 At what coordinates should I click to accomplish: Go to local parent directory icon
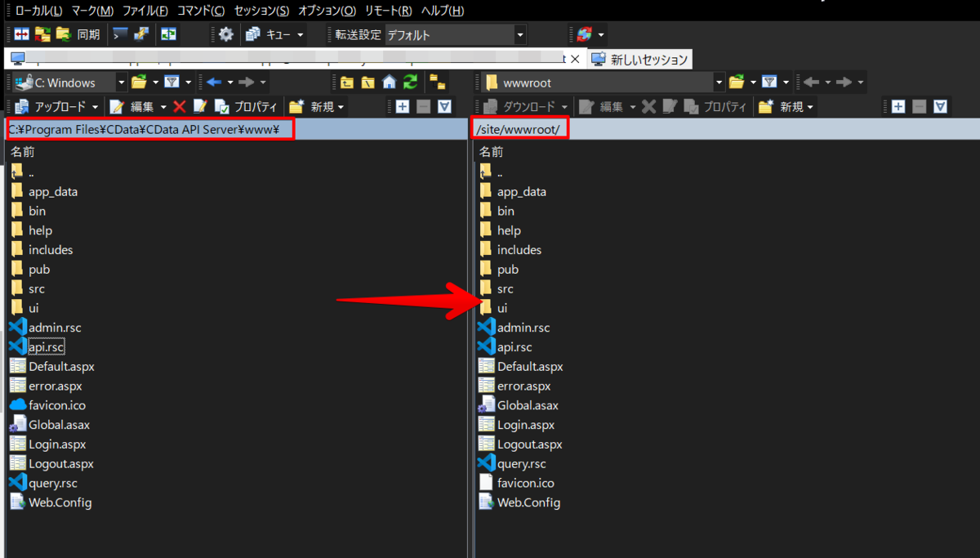click(347, 82)
